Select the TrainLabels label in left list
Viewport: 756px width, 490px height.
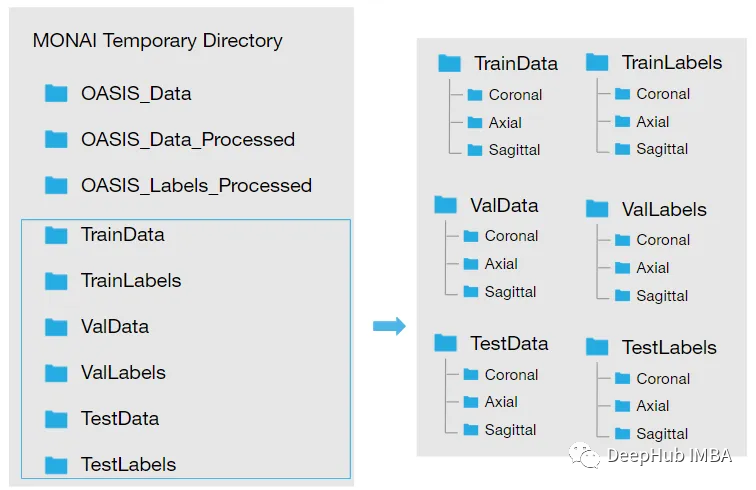[131, 281]
